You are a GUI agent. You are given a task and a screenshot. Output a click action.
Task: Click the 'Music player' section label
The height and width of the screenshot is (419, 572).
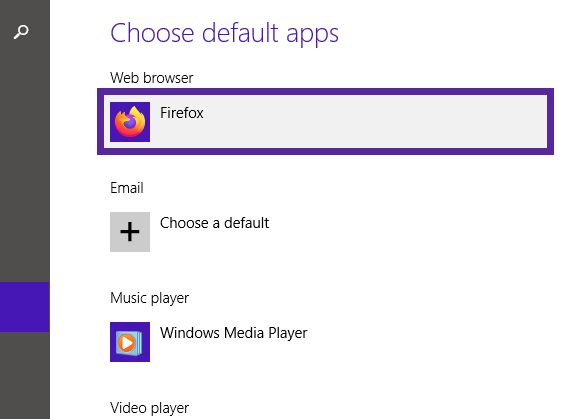[x=150, y=298]
